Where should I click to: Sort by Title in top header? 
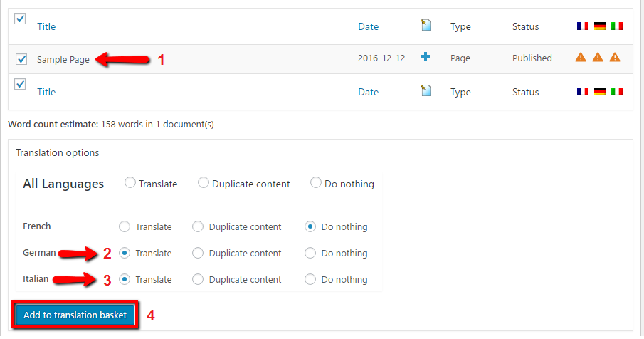point(46,26)
